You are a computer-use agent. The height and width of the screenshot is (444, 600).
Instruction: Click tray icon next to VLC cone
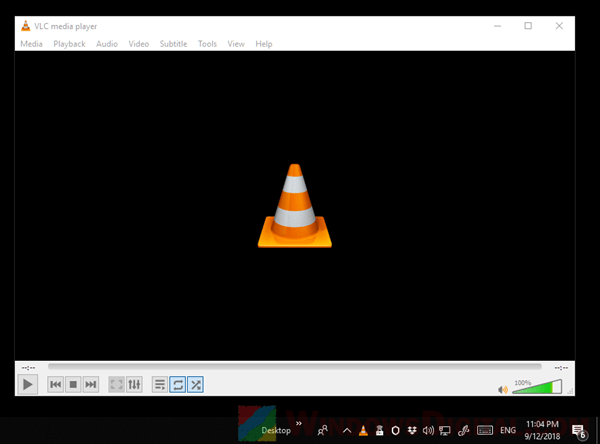coord(379,431)
